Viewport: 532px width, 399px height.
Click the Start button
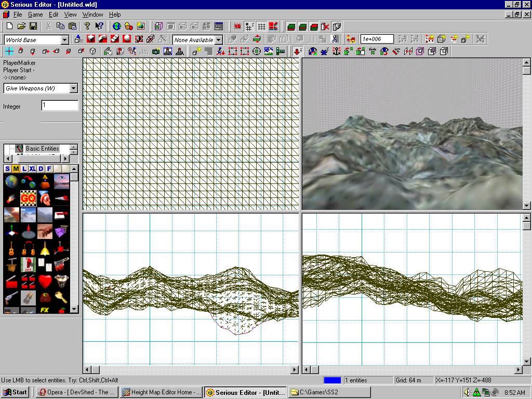pyautogui.click(x=15, y=392)
